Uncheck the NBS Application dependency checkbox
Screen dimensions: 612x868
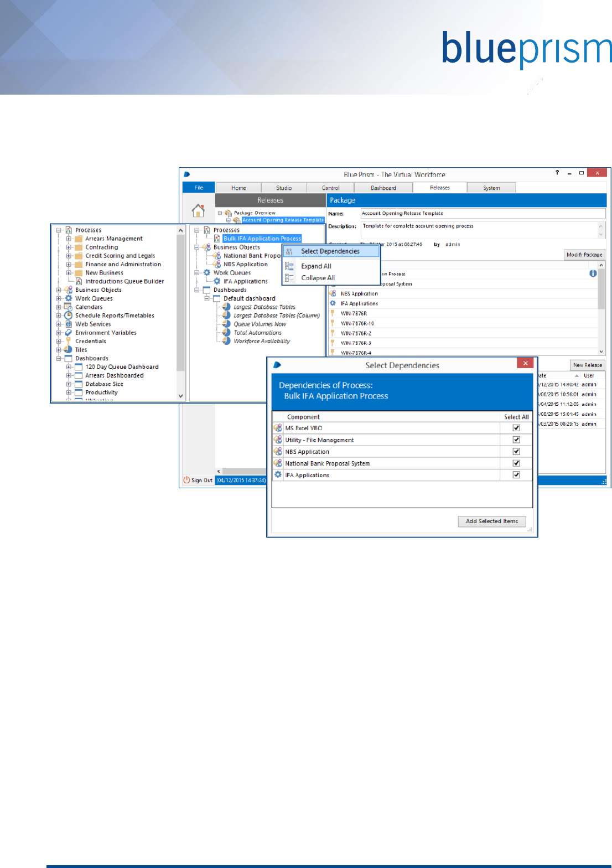(x=516, y=452)
